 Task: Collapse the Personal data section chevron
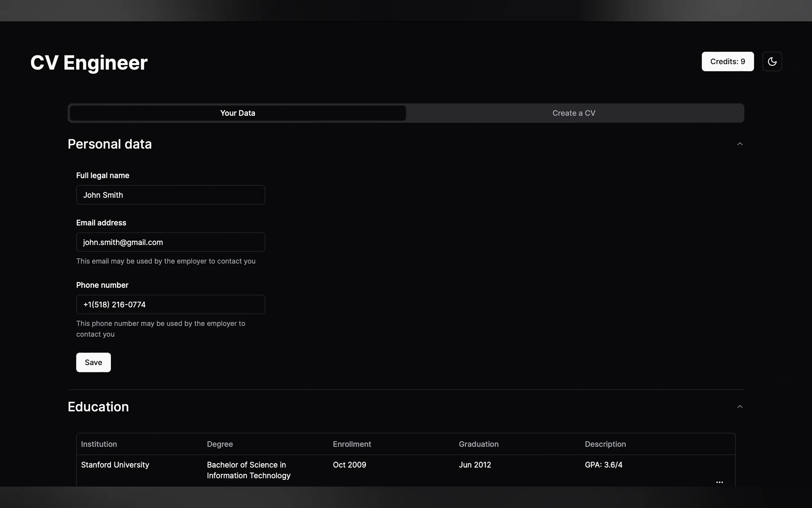pos(739,144)
